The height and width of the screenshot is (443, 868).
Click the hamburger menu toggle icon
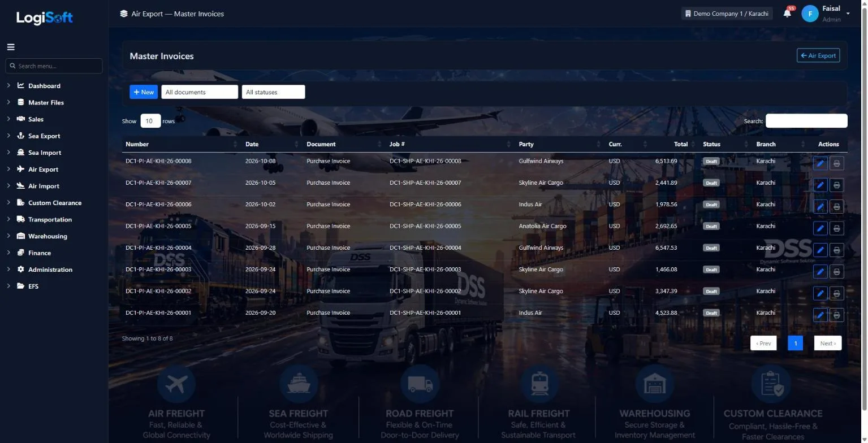11,47
